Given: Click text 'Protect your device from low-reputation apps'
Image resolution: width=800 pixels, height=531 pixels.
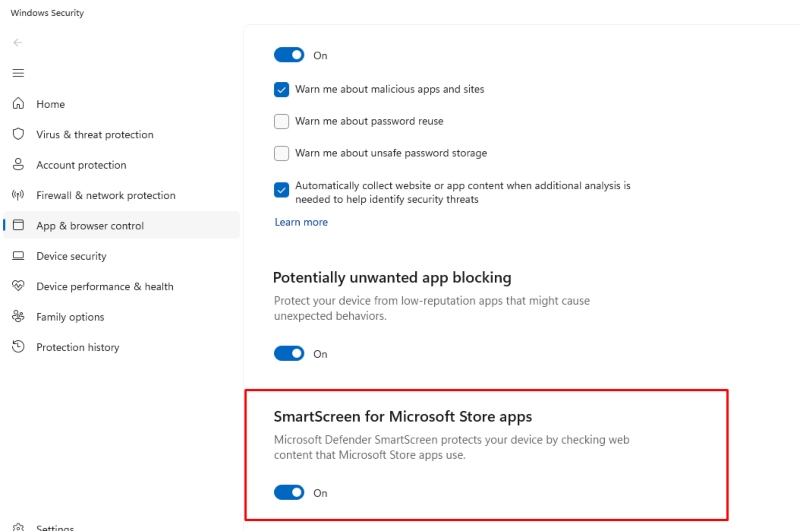Looking at the screenshot, I should [388, 300].
